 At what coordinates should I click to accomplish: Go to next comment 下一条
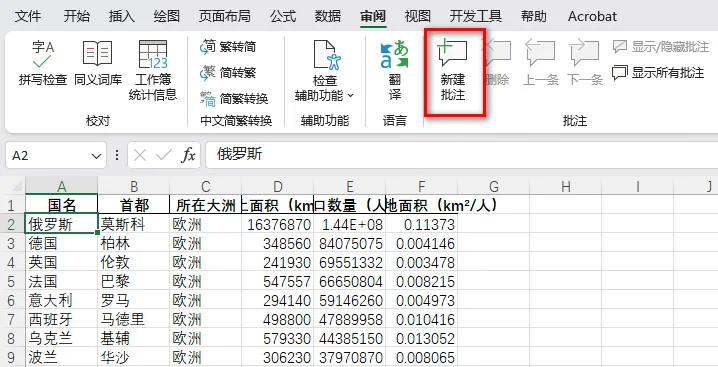pos(585,63)
